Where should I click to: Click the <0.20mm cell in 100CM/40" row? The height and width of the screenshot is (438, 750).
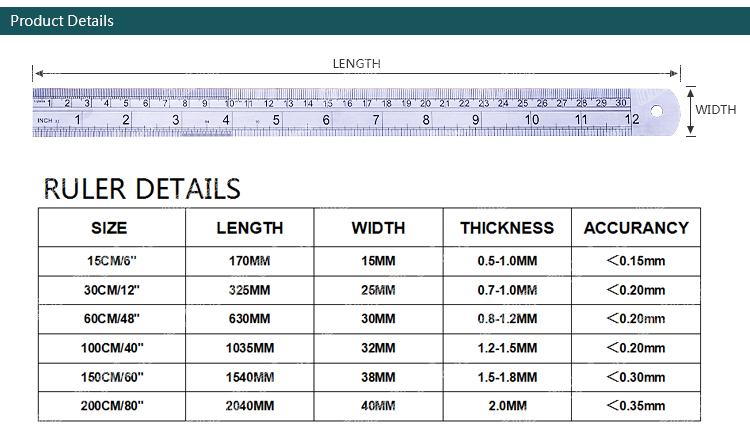tap(636, 348)
